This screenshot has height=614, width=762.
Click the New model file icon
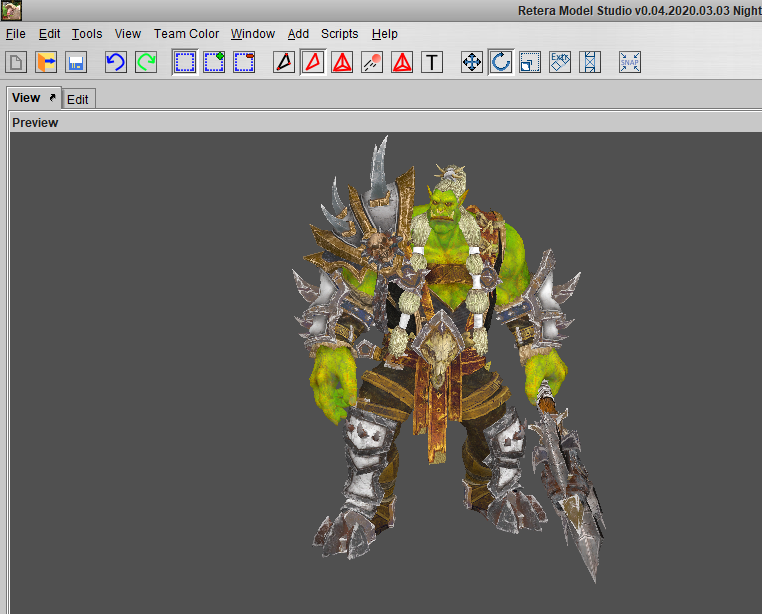(x=16, y=62)
